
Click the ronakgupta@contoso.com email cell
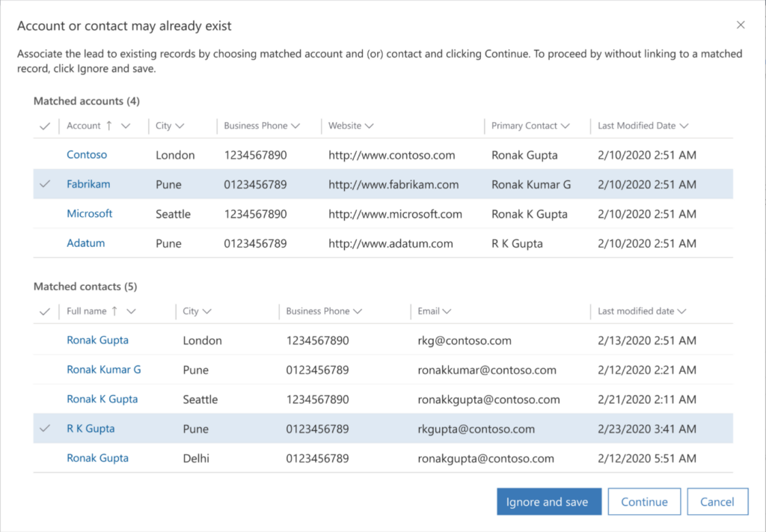(486, 458)
